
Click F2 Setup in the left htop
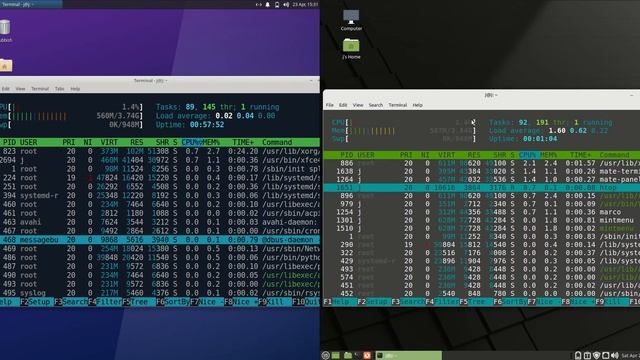pyautogui.click(x=37, y=302)
